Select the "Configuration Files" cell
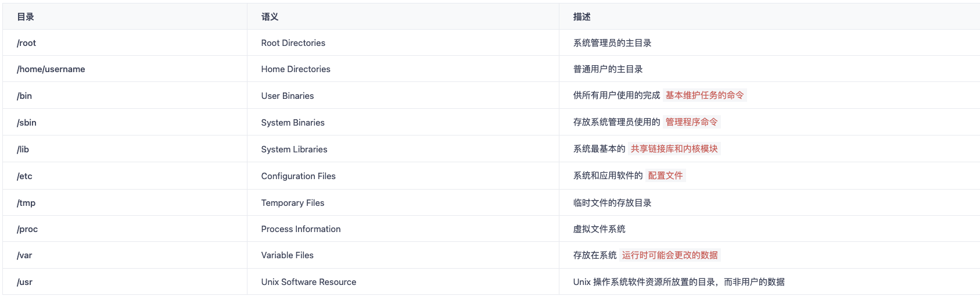Screen dimensions: 980x303 pyautogui.click(x=298, y=176)
